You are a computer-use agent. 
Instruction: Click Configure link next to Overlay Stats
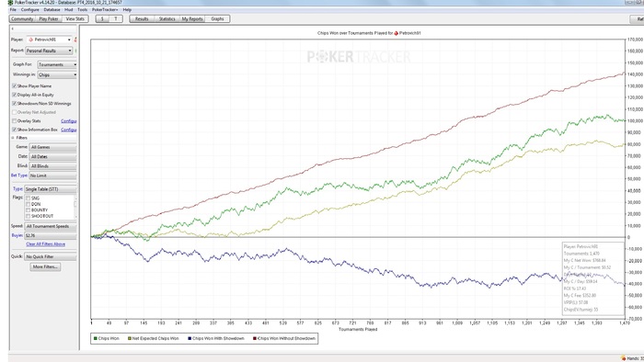pos(69,121)
